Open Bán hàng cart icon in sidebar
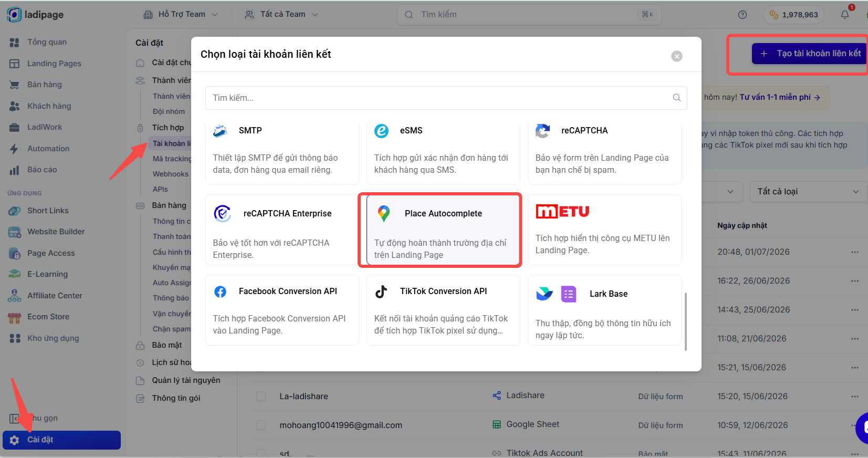Screen dimensions: 868x458 click(15, 85)
